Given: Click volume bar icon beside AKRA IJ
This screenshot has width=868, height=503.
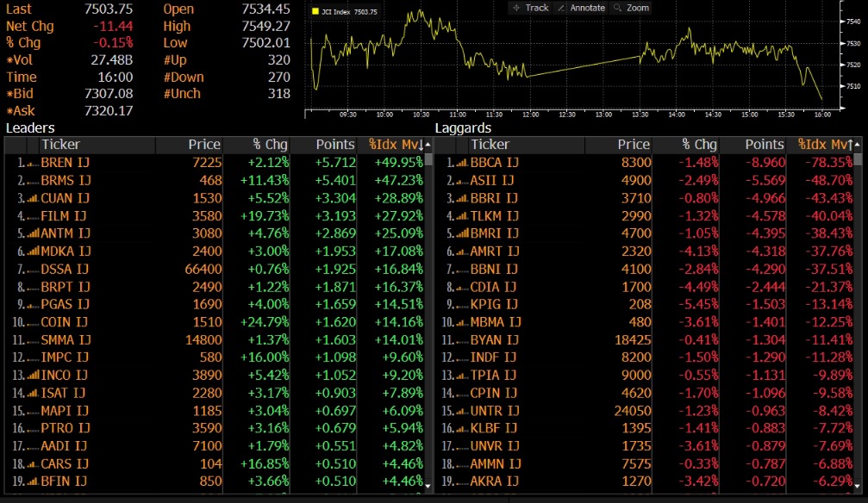Looking at the screenshot, I should pyautogui.click(x=462, y=482).
